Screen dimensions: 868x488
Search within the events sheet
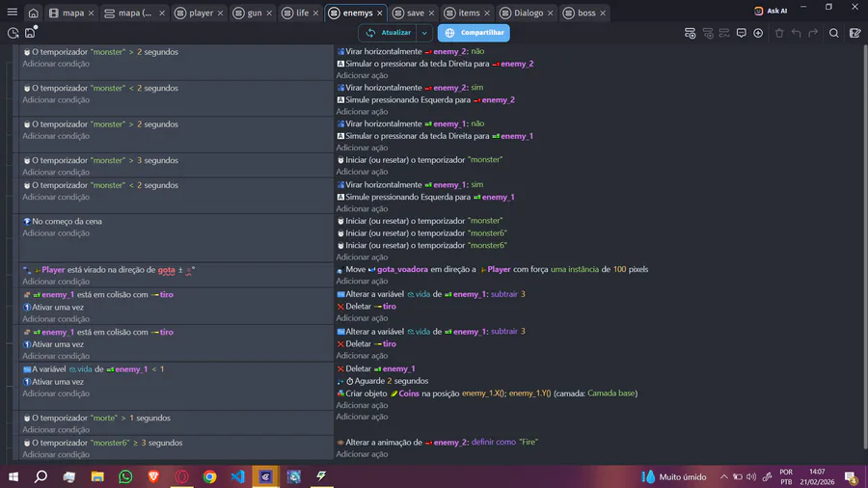833,33
